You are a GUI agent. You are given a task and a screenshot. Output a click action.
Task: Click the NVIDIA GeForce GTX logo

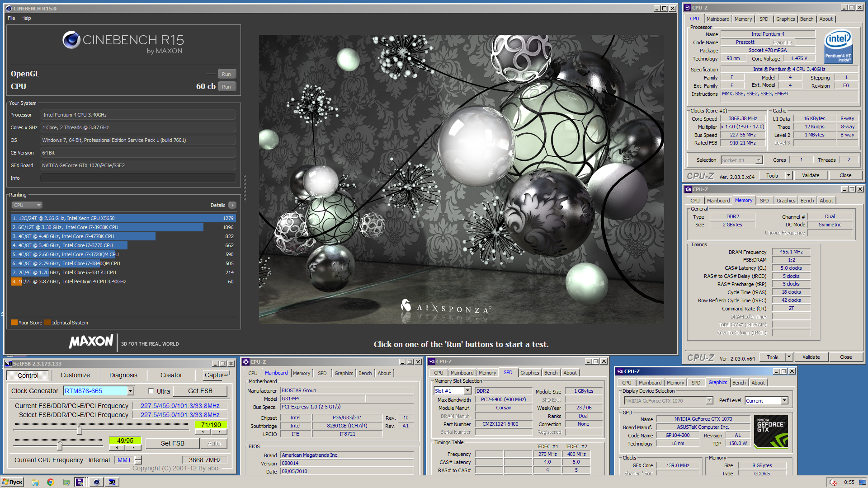click(x=771, y=432)
